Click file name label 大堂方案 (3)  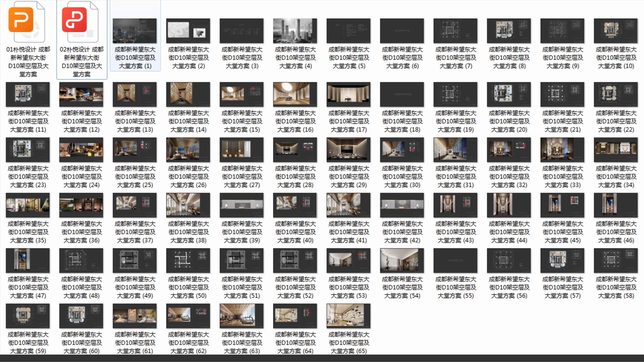(x=242, y=58)
